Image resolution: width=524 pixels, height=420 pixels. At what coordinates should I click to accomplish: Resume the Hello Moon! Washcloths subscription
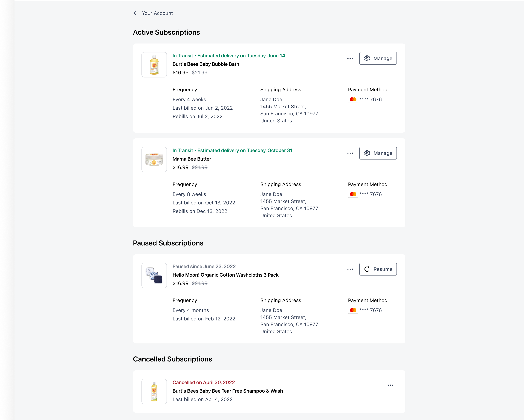coord(378,269)
